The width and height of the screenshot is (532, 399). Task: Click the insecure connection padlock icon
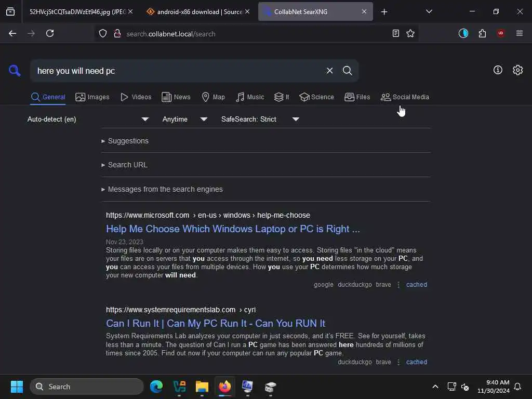(x=117, y=33)
